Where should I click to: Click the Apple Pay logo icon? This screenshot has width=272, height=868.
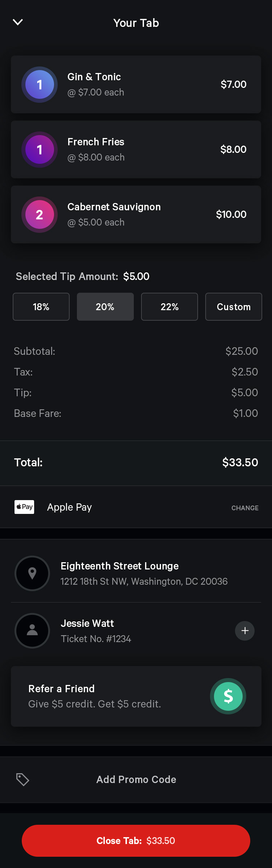pos(24,507)
